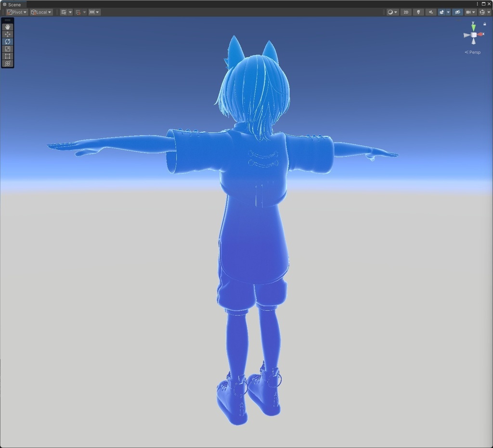Select the Rect tool

coord(7,56)
